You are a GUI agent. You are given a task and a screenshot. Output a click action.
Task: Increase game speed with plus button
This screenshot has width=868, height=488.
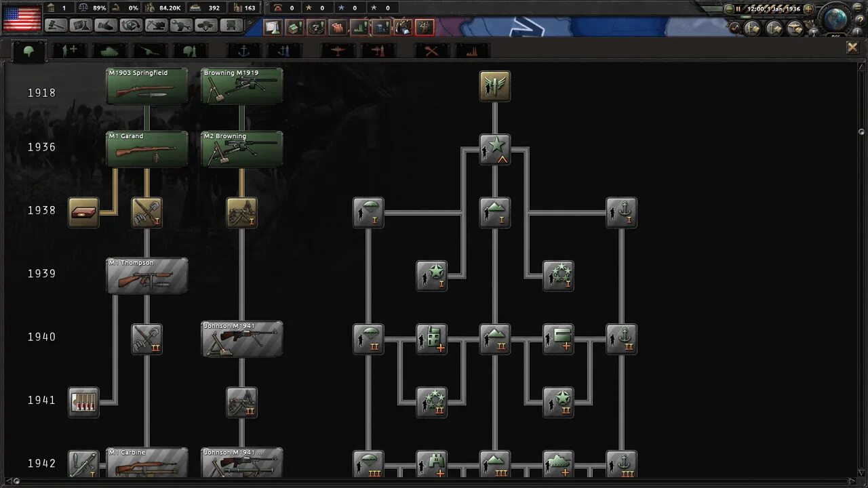(x=808, y=9)
